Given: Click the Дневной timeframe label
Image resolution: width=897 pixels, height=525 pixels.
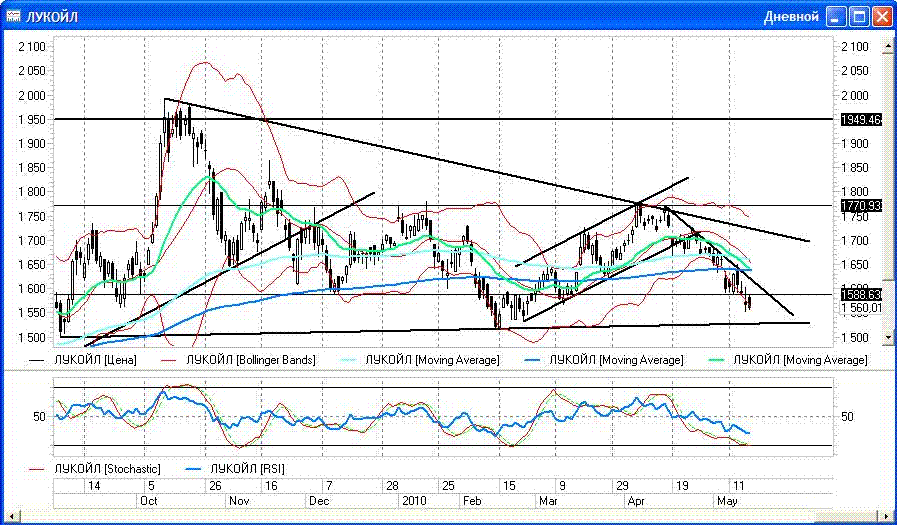Looking at the screenshot, I should pos(791,17).
